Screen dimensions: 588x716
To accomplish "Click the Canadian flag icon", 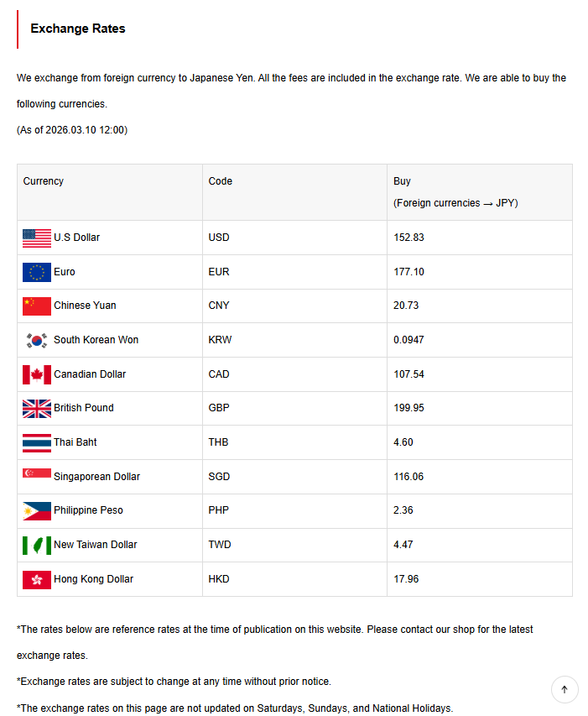I will coord(37,374).
